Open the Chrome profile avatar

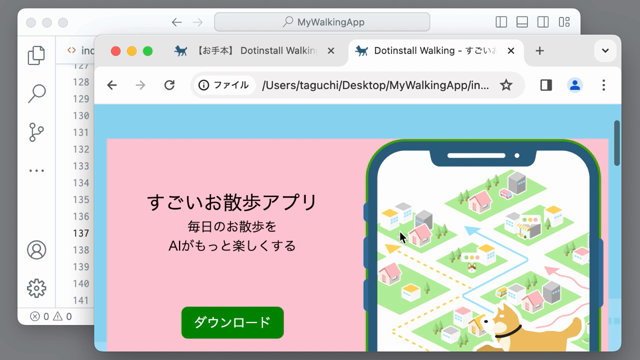(575, 85)
